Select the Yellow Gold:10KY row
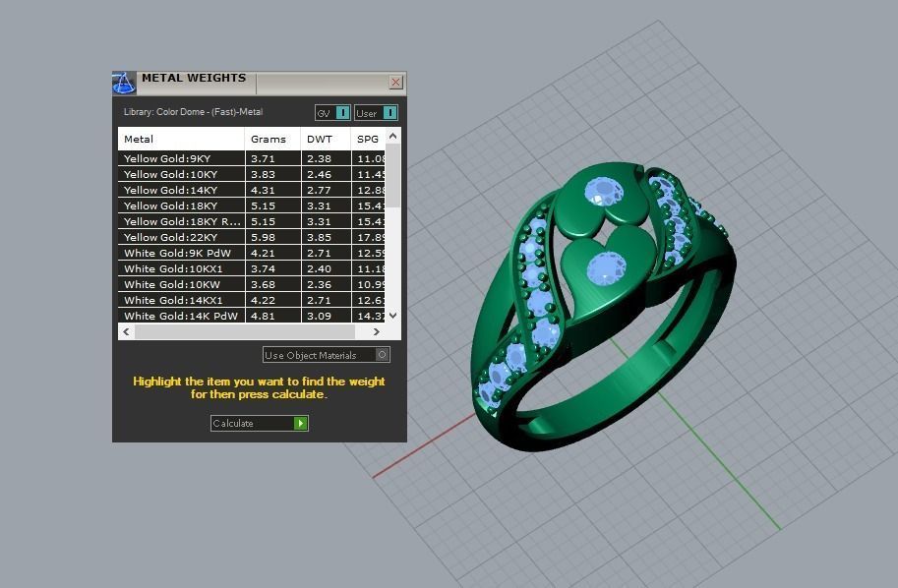This screenshot has width=898, height=588. tap(252, 174)
